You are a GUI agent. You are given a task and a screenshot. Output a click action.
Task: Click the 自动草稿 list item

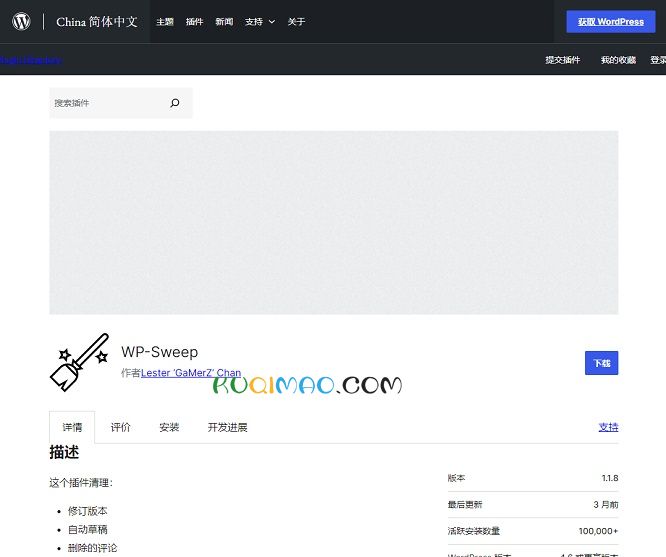[87, 529]
